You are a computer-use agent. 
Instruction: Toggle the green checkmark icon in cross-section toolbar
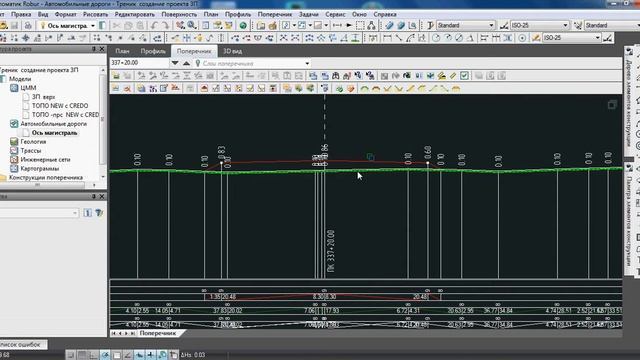click(464, 76)
